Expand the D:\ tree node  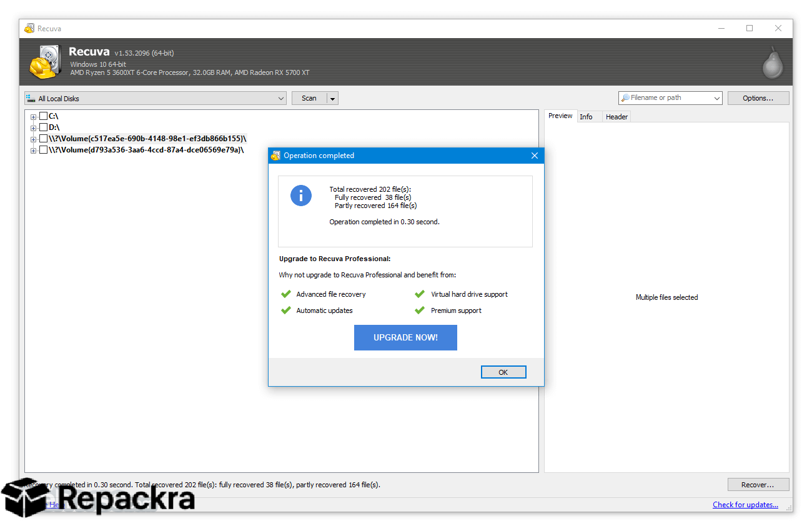33,128
